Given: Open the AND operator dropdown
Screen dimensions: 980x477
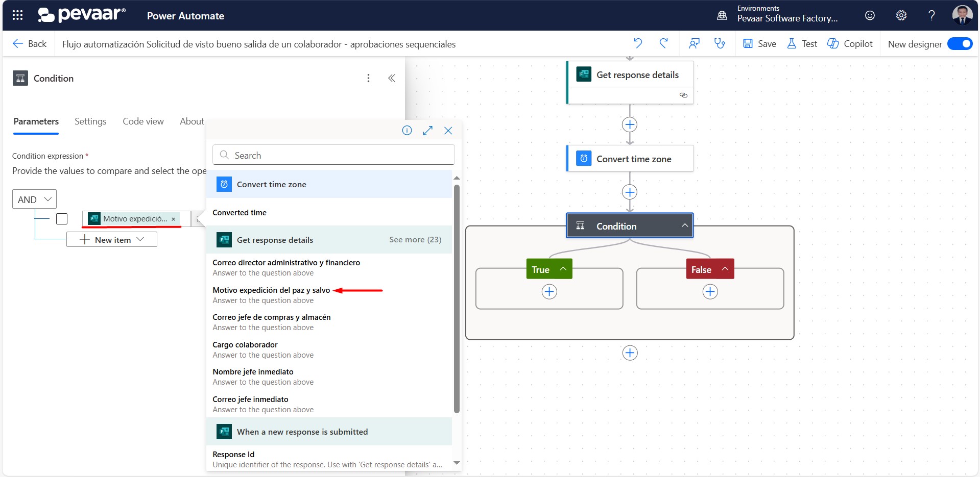Looking at the screenshot, I should 34,199.
